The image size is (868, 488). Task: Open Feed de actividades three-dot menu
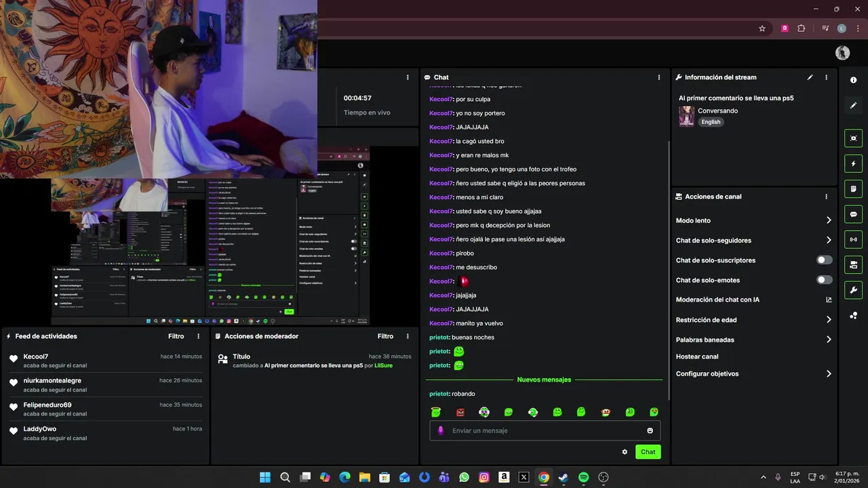pos(198,336)
